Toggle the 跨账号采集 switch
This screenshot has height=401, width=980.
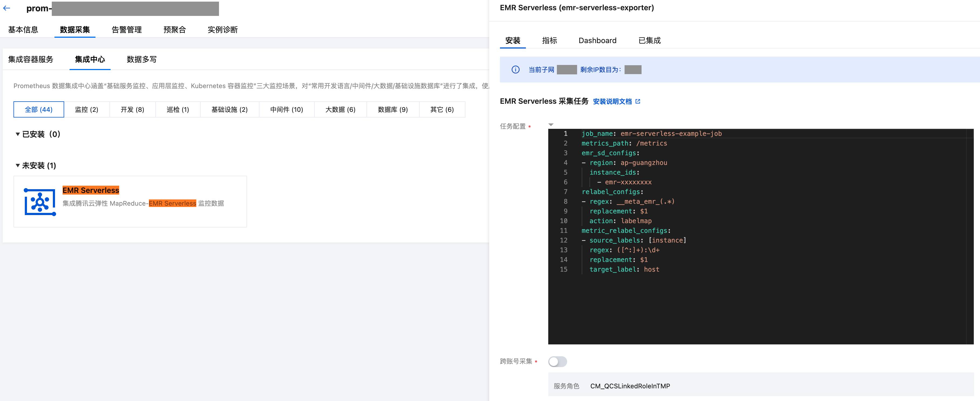click(557, 361)
